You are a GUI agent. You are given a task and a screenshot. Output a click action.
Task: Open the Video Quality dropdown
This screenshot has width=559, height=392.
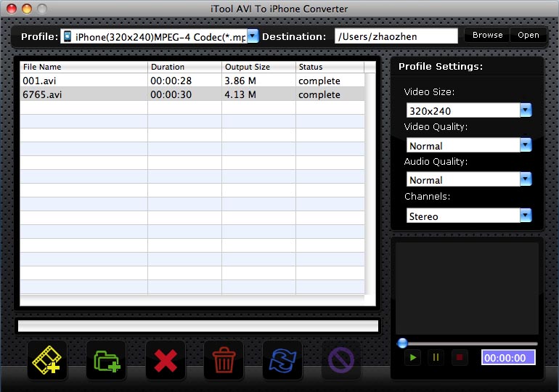tap(526, 145)
